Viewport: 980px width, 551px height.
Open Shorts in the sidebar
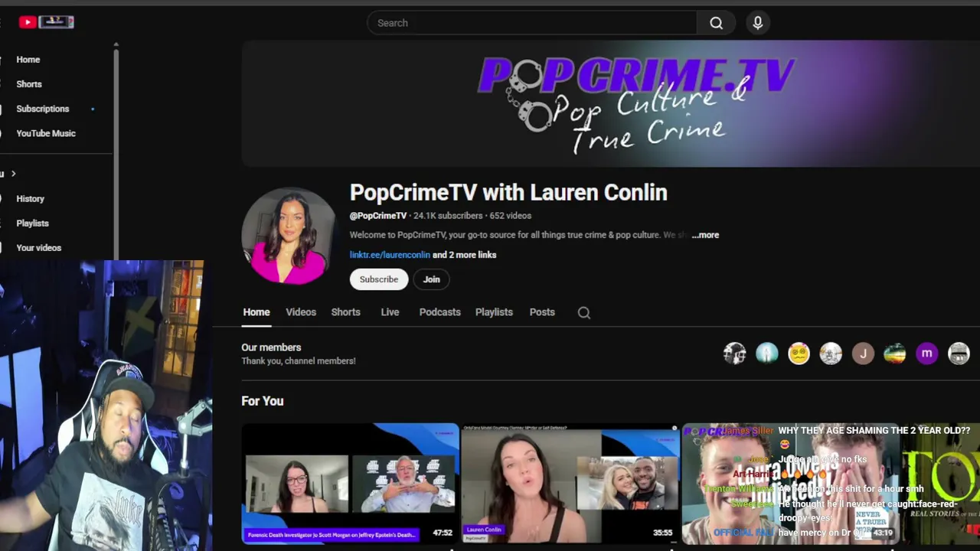tap(29, 84)
